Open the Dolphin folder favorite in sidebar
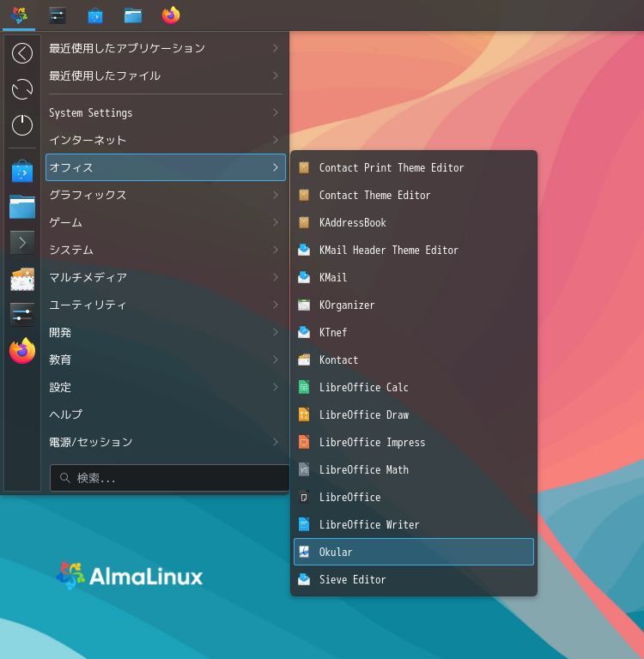This screenshot has width=644, height=659. pos(22,207)
